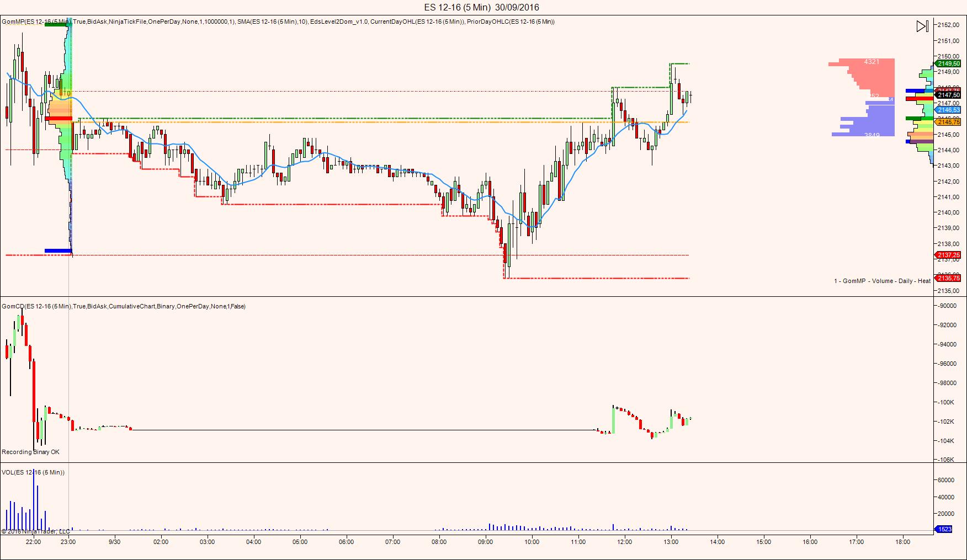Click the 2152,00 price axis label
This screenshot has width=967, height=560.
click(x=948, y=25)
